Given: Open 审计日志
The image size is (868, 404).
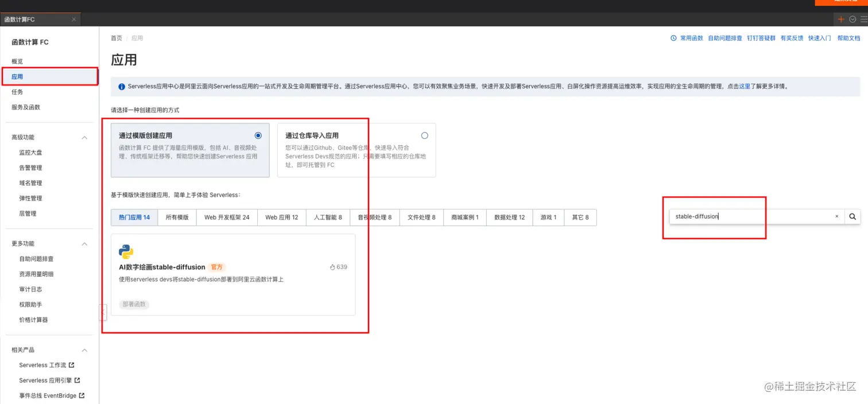Looking at the screenshot, I should click(30, 289).
